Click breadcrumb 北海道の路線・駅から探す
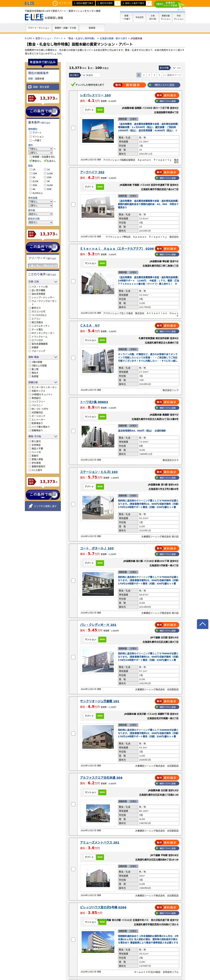This screenshot has height=980, width=210. (x=114, y=38)
